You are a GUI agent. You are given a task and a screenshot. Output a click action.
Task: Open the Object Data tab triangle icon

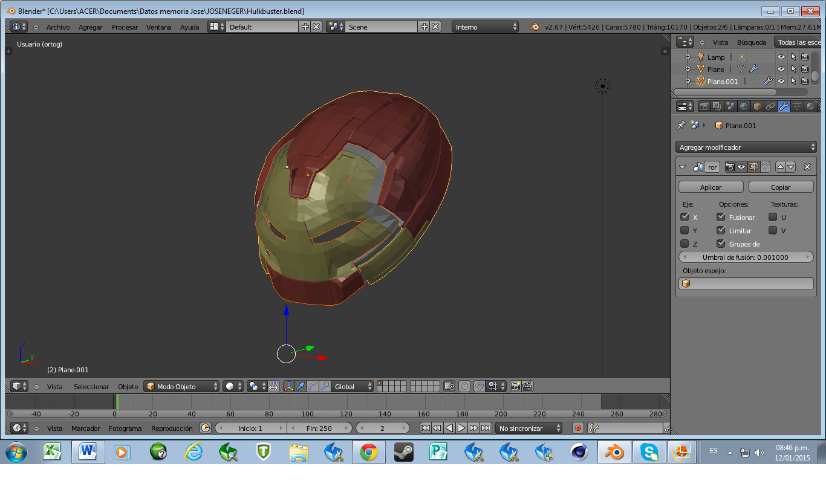pyautogui.click(x=797, y=106)
